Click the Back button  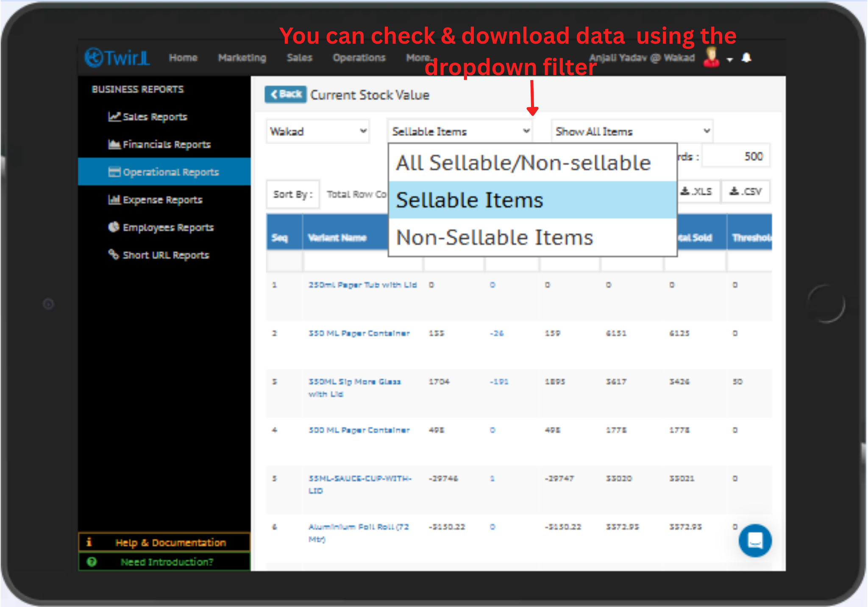pos(286,94)
